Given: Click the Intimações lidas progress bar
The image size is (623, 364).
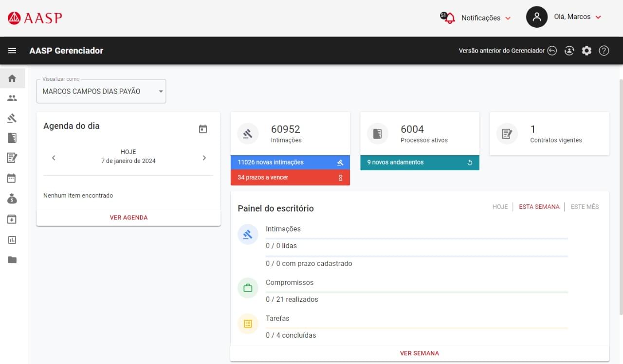Looking at the screenshot, I should (417, 238).
